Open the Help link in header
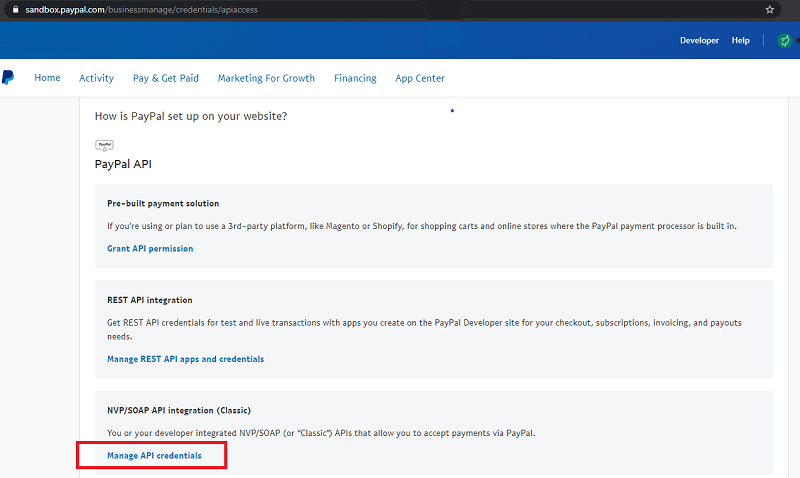800x478 pixels. (x=740, y=40)
